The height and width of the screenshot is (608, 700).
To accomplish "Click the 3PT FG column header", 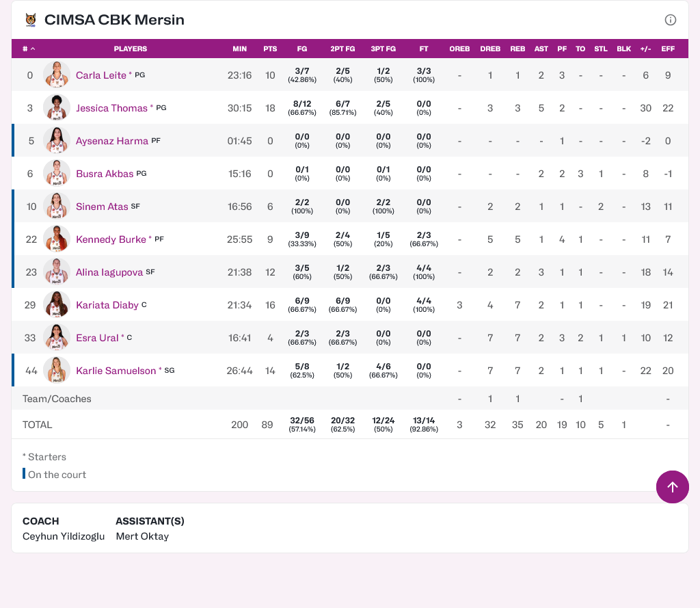I will pyautogui.click(x=383, y=49).
